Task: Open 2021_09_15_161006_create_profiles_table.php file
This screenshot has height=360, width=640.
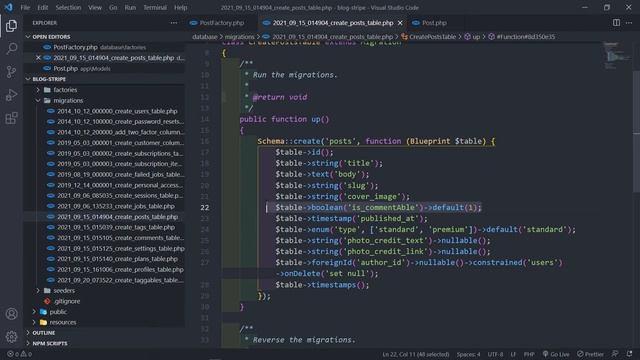Action: (120, 270)
